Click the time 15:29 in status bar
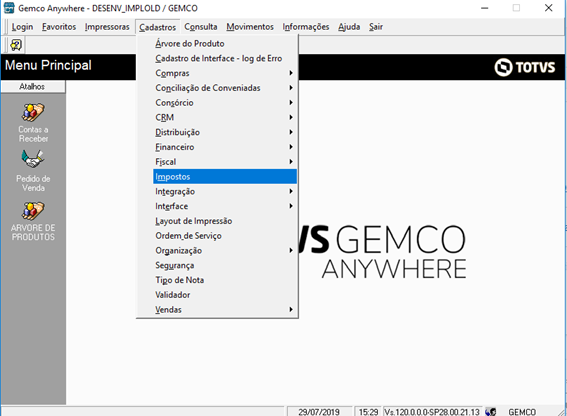Image resolution: width=567 pixels, height=416 pixels. (x=368, y=412)
